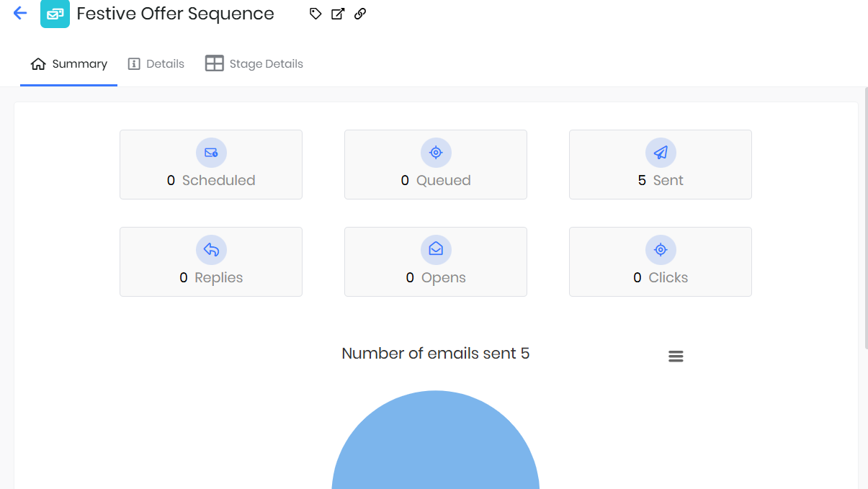Click the Festive Offer Sequence title
868x489 pixels.
(x=175, y=14)
